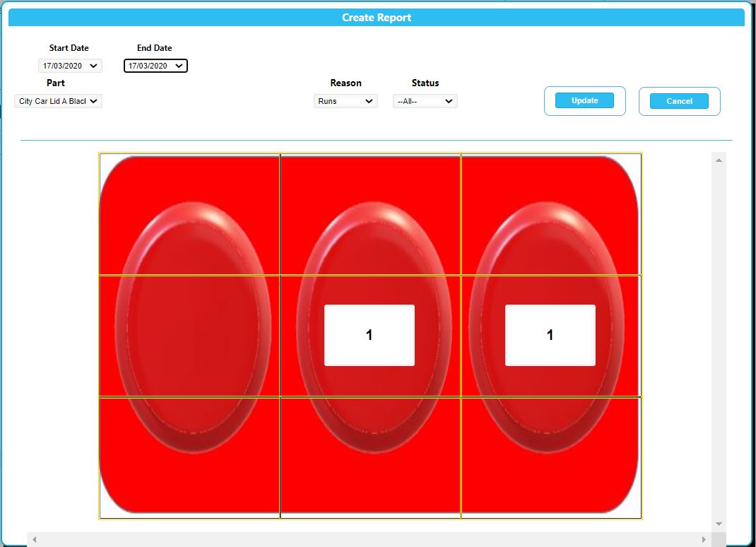Click the bottom-center grid cell of the part image
The height and width of the screenshot is (547, 756).
370,458
